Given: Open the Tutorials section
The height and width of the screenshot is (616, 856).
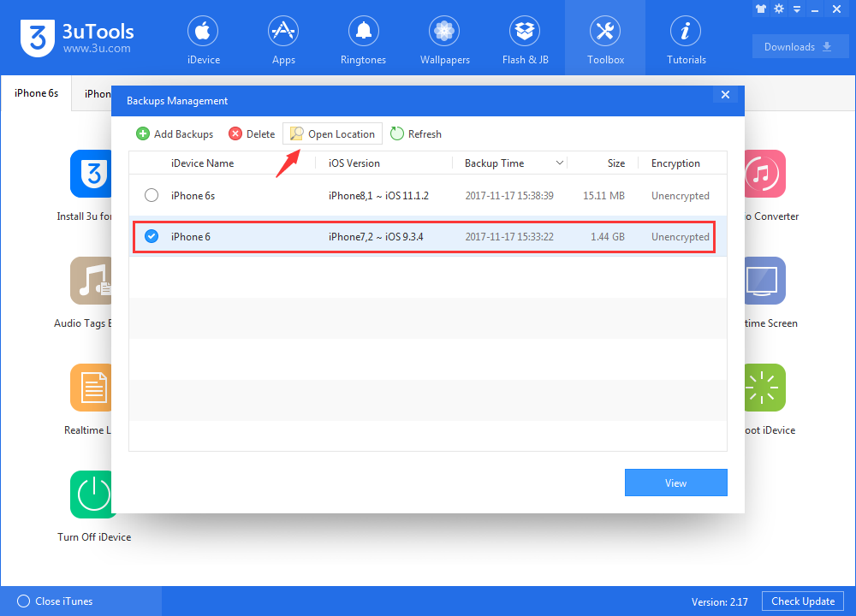Looking at the screenshot, I should pyautogui.click(x=687, y=40).
